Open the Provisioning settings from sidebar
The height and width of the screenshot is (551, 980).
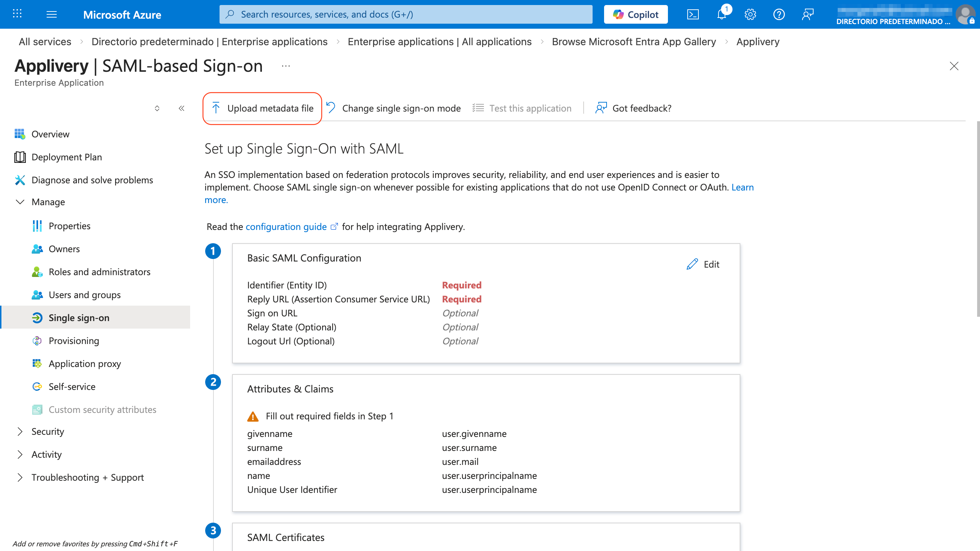[74, 340]
